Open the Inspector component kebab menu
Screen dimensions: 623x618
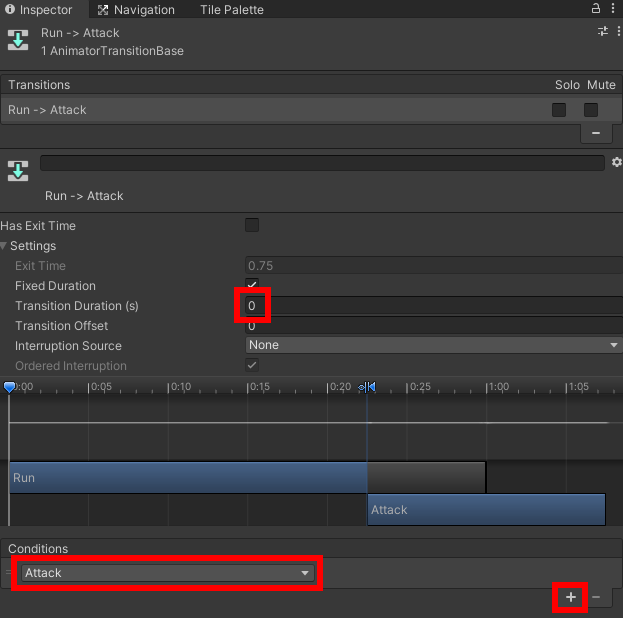pos(619,31)
